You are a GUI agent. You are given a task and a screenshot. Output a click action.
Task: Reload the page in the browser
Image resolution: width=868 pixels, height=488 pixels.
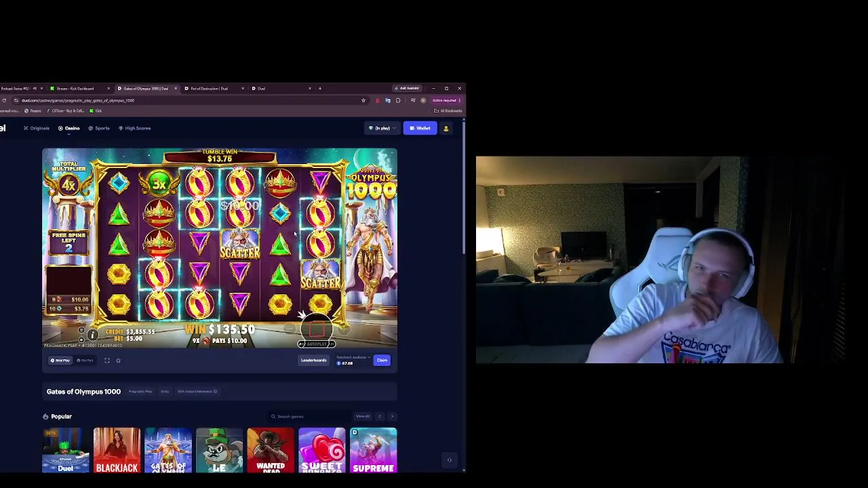click(x=4, y=100)
